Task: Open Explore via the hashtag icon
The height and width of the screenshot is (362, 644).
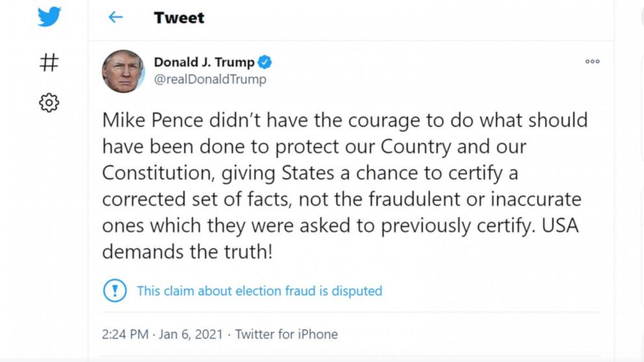Action: click(x=49, y=63)
